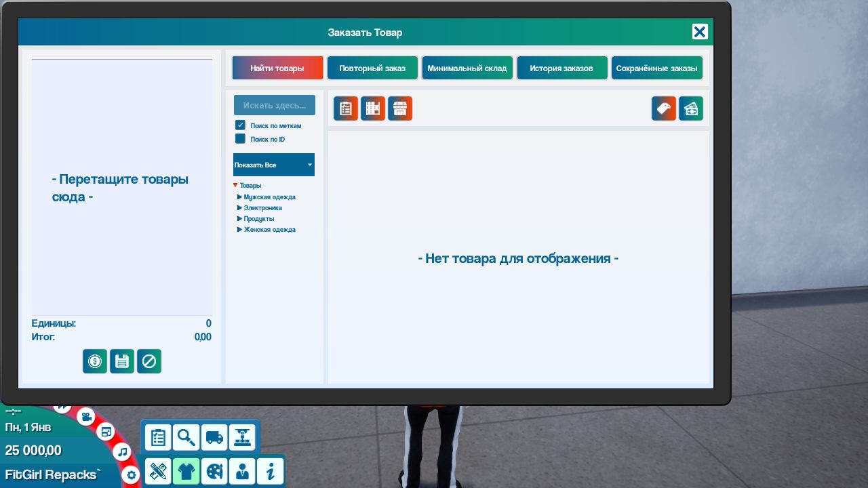The image size is (868, 488).
Task: Click the 'Искать здесь...' search field
Action: [x=275, y=106]
